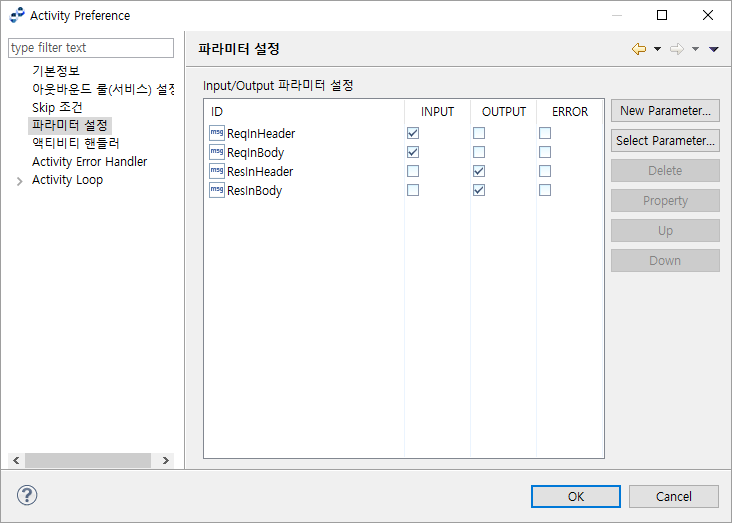The width and height of the screenshot is (735, 528).
Task: Click the tree scrollbar left arrow
Action: 16,460
